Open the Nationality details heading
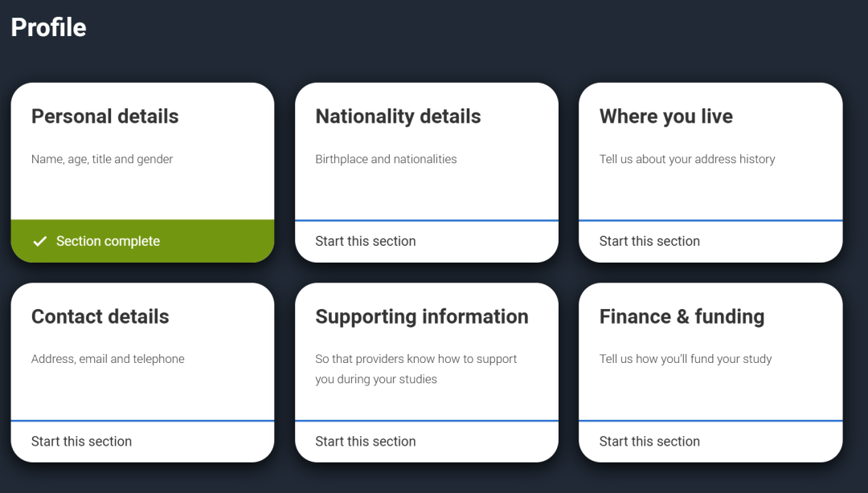 click(398, 116)
